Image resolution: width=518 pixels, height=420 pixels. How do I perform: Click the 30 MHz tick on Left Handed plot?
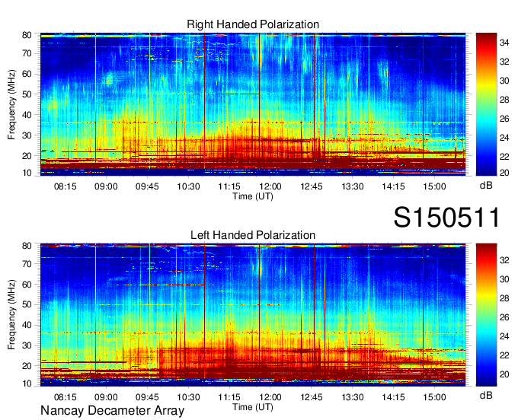[x=27, y=345]
